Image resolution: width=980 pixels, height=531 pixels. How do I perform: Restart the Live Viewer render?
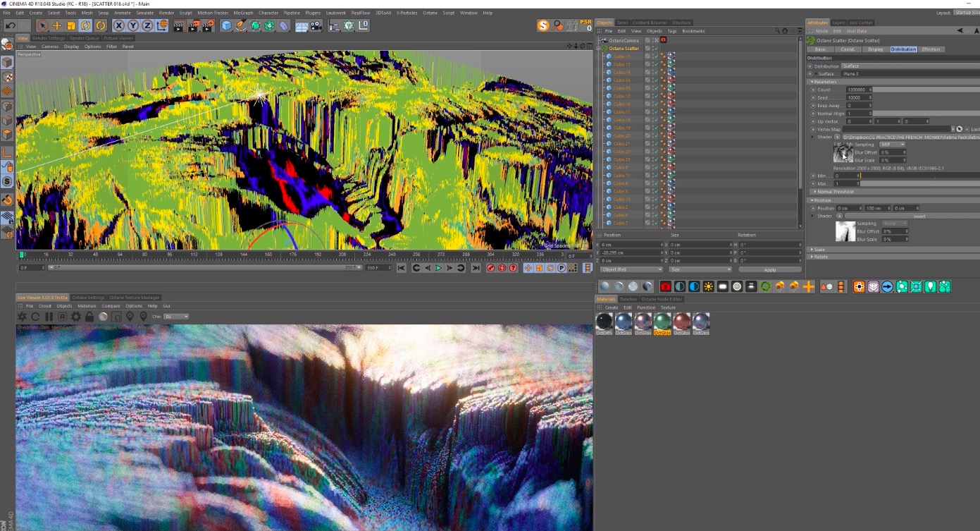[35, 316]
